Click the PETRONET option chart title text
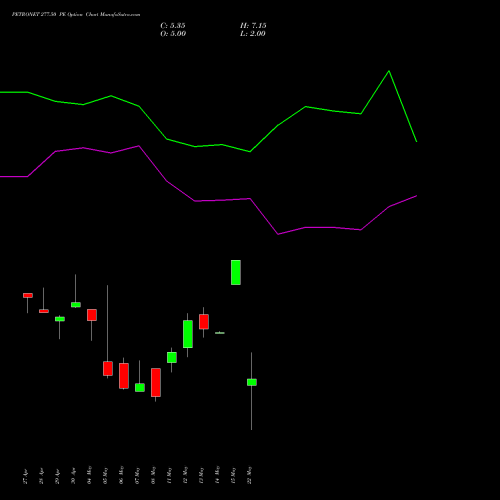Viewport: 500px width, 500px height. [76, 15]
